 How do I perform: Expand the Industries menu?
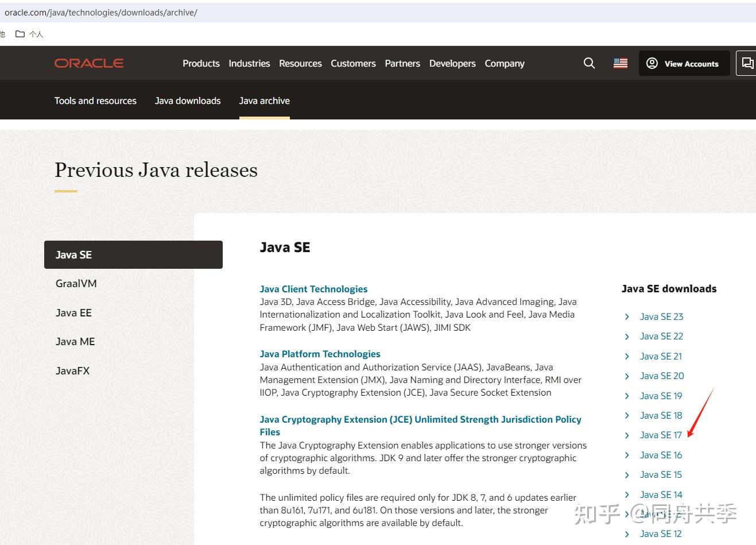pyautogui.click(x=249, y=63)
